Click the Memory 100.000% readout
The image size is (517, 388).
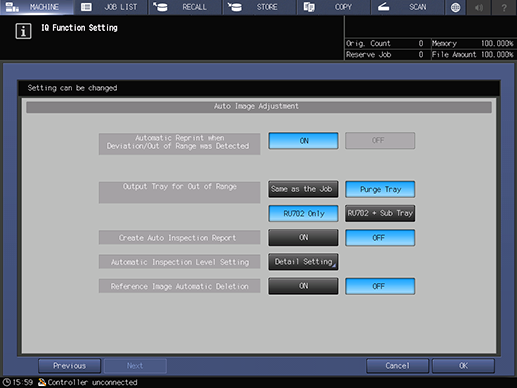[x=473, y=43]
